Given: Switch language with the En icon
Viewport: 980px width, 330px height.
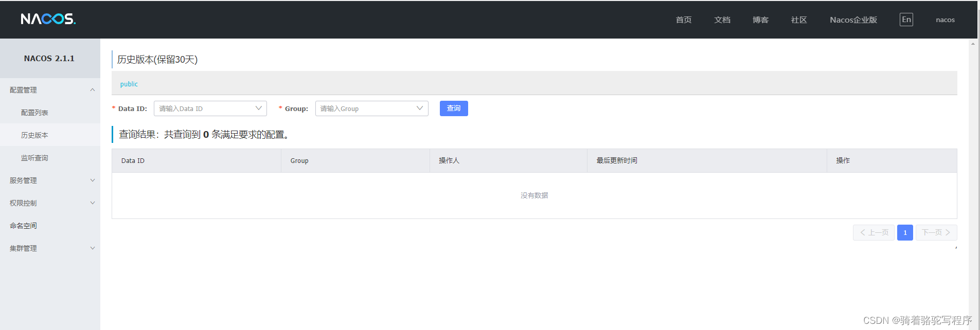Looking at the screenshot, I should click(x=906, y=20).
